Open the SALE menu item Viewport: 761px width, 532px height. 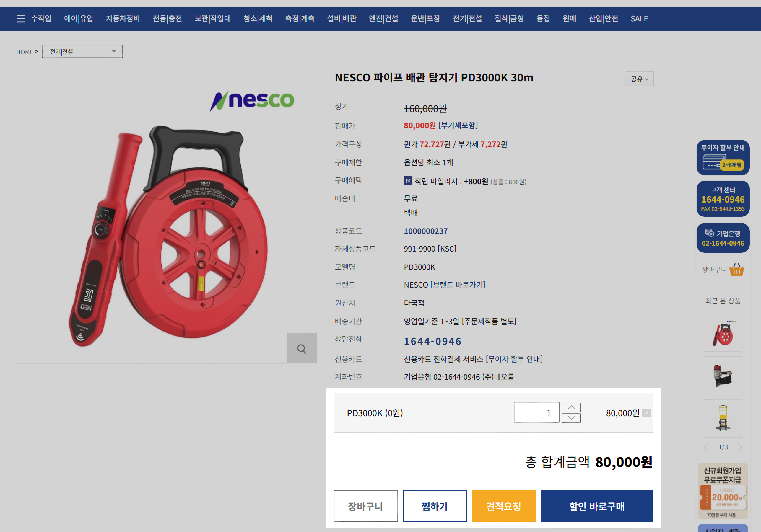pos(639,19)
